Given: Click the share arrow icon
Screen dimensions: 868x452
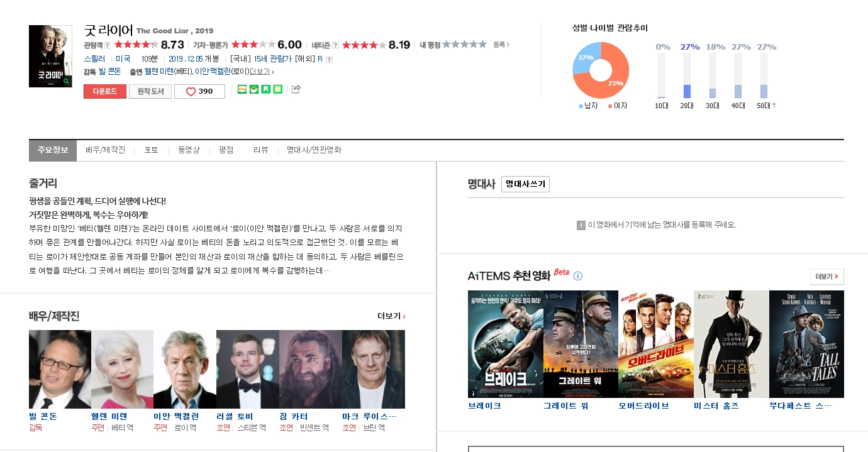Looking at the screenshot, I should (296, 89).
